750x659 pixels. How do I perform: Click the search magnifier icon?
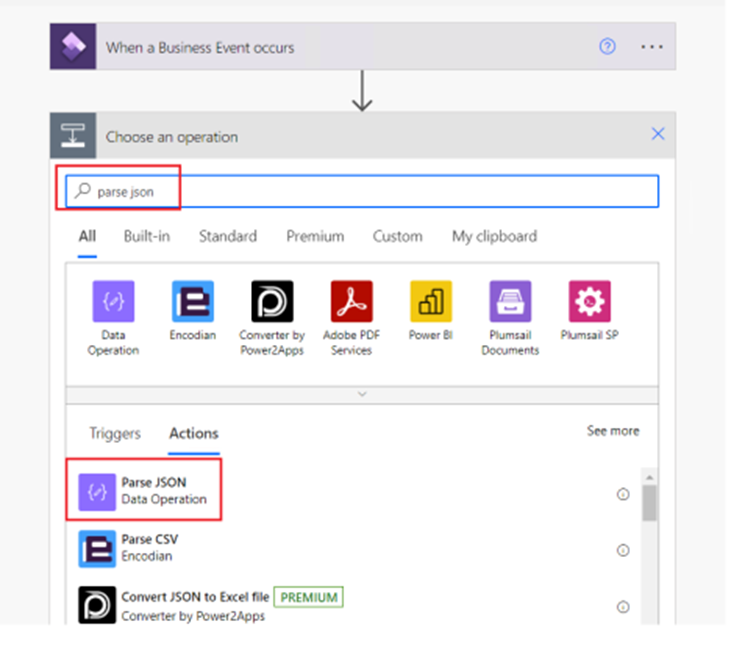83,191
